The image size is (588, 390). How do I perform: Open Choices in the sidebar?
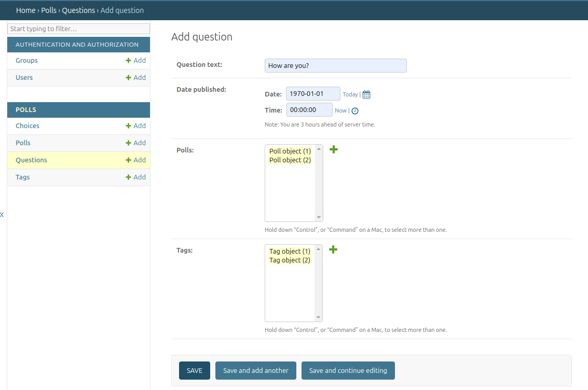tap(28, 126)
